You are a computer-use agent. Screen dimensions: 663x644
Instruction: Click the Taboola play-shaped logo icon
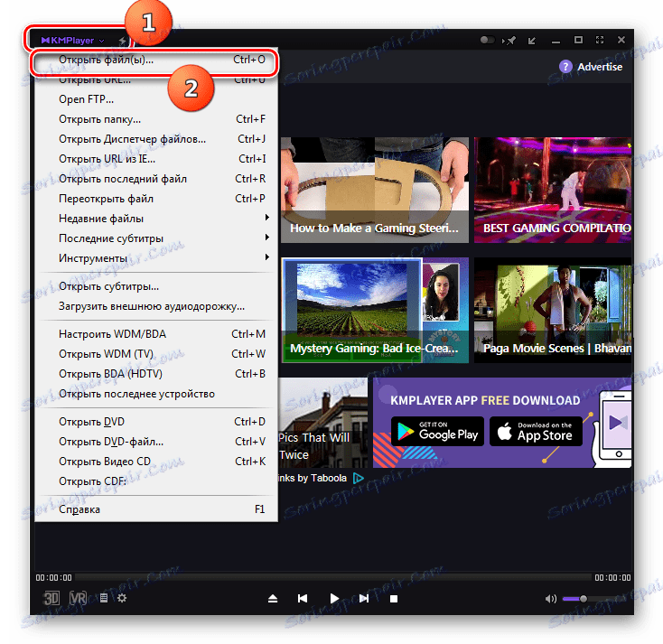(358, 478)
